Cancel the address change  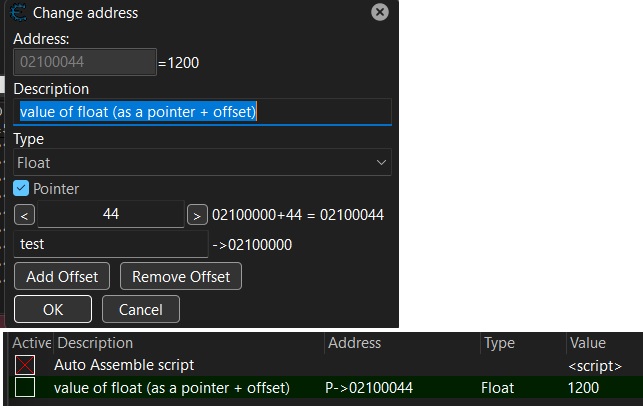[x=140, y=309]
